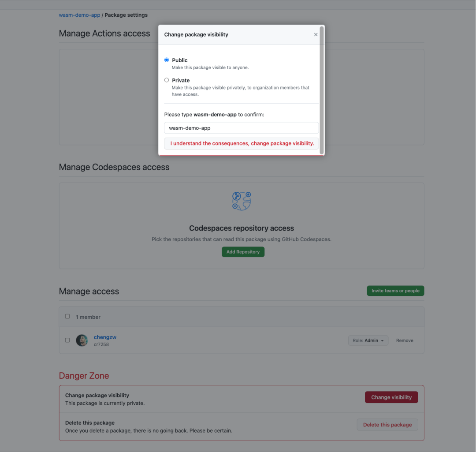Click the Change visibility button

pyautogui.click(x=391, y=397)
